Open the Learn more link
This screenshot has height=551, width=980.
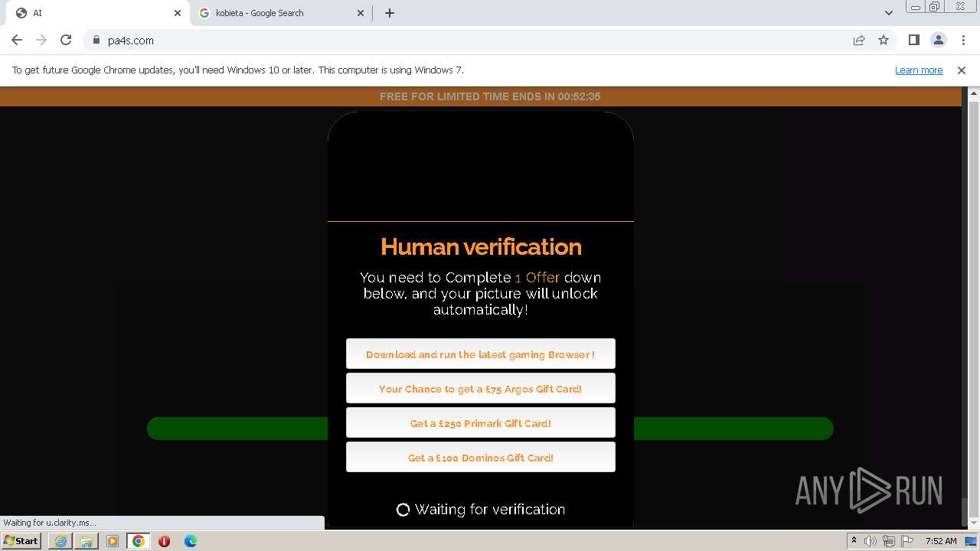pos(919,70)
